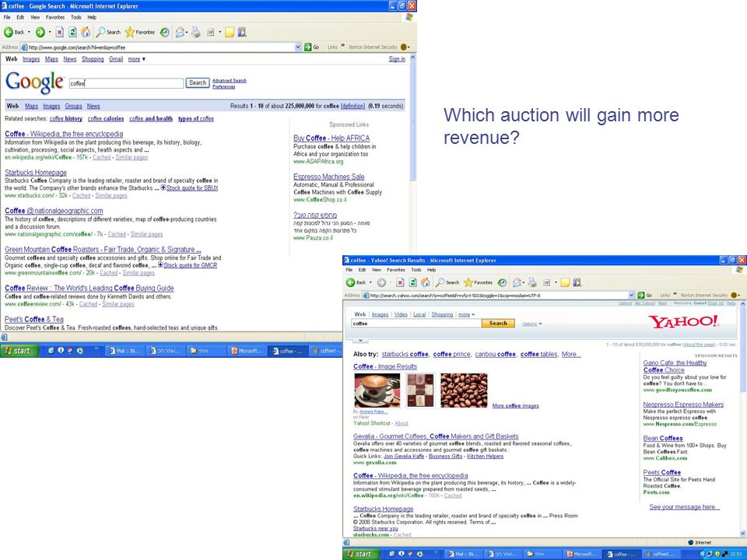Image resolution: width=747 pixels, height=560 pixels.
Task: Open Peets Coffee sponsor link on Yahoo
Action: 661,472
